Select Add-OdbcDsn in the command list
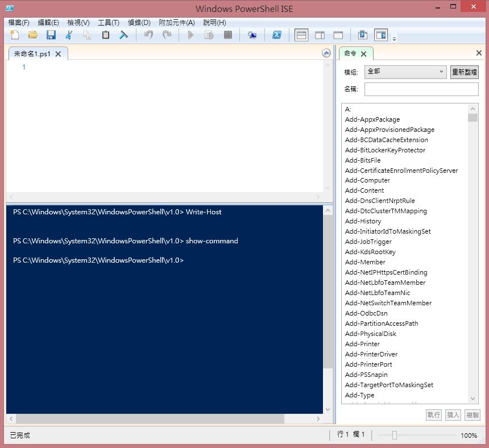The height and width of the screenshot is (448, 489). click(366, 313)
